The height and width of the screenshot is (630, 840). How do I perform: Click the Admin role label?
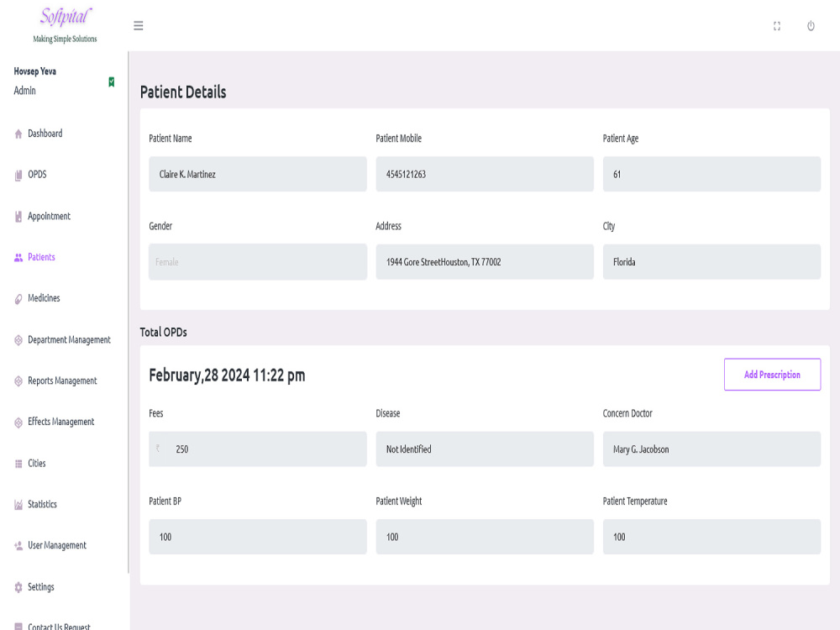pyautogui.click(x=24, y=91)
